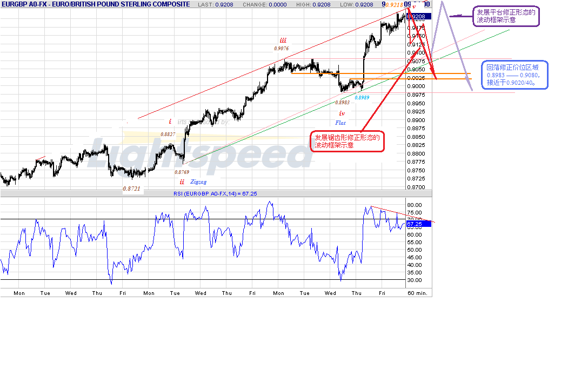
Task: Click the 40.00 RSI axis label
Action: pyautogui.click(x=415, y=265)
